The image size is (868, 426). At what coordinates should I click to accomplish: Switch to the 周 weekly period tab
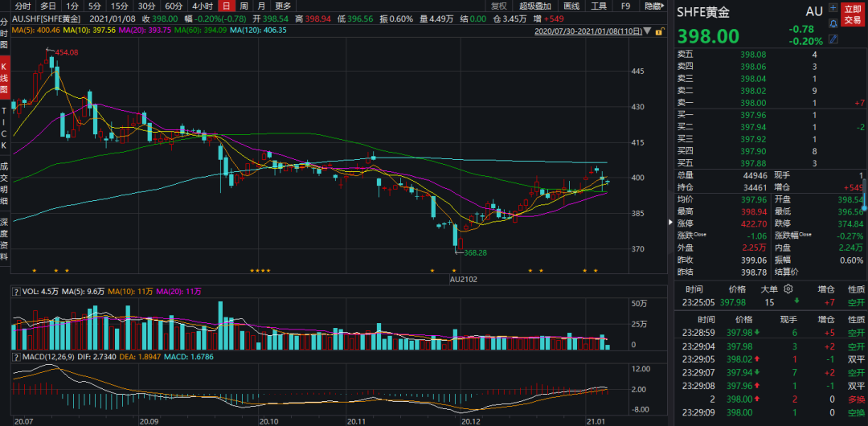pyautogui.click(x=243, y=6)
